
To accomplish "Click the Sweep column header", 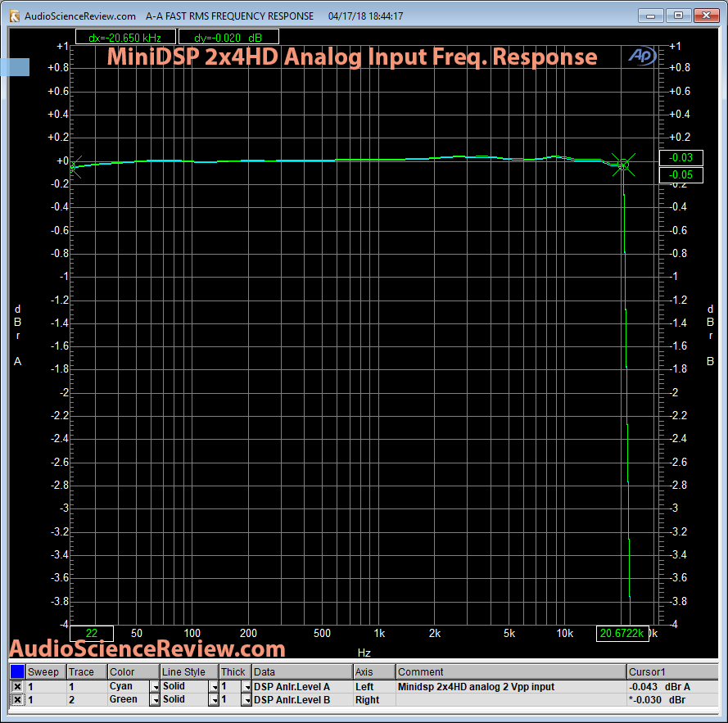I will click(x=46, y=672).
